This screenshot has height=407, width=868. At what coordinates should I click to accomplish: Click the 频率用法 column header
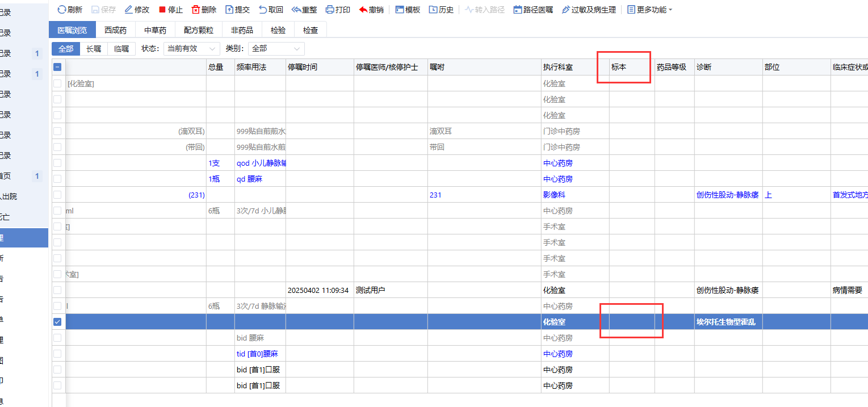(x=260, y=67)
